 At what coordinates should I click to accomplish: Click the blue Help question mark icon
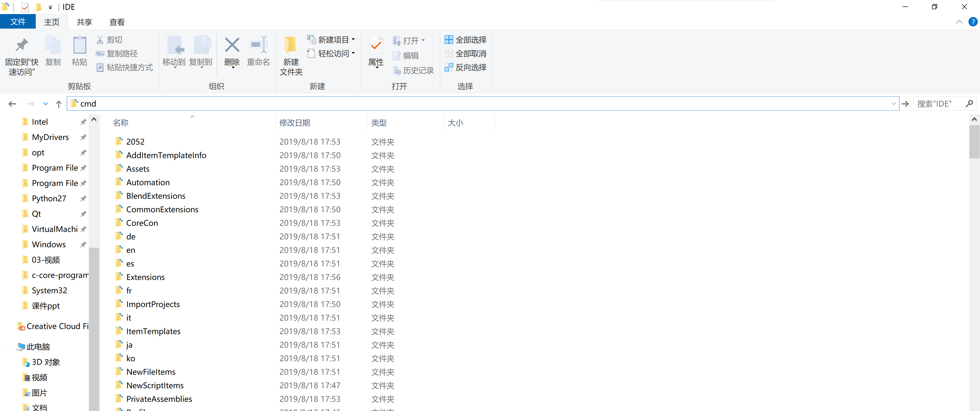tap(973, 22)
